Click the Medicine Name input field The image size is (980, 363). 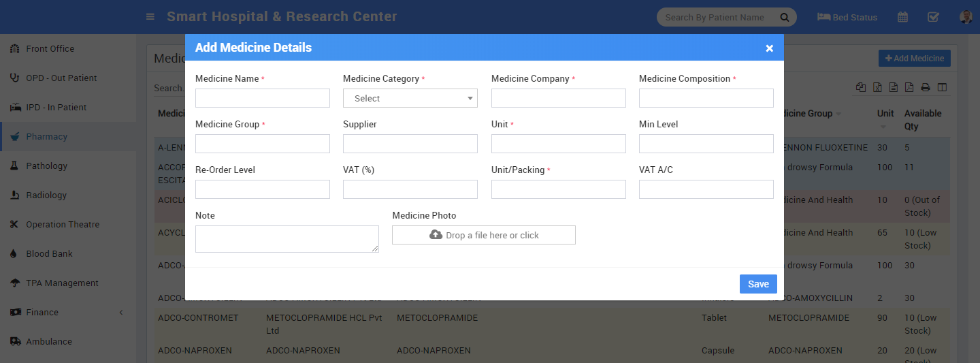pyautogui.click(x=263, y=98)
